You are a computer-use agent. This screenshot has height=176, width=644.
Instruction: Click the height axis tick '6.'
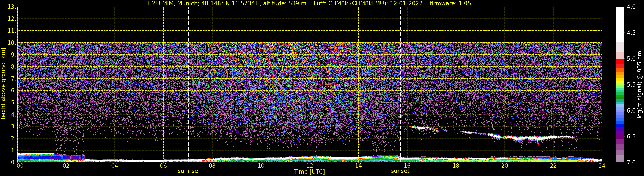pyautogui.click(x=13, y=91)
